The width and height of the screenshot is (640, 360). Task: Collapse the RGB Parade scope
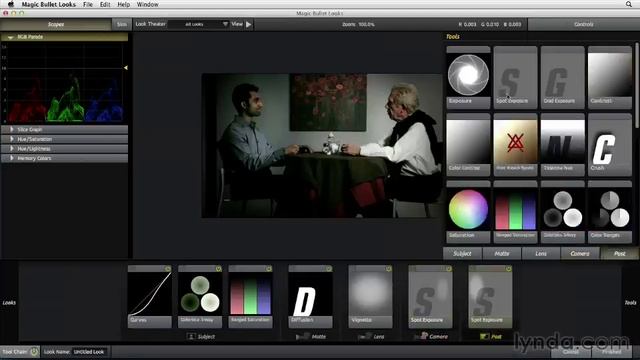coord(11,37)
